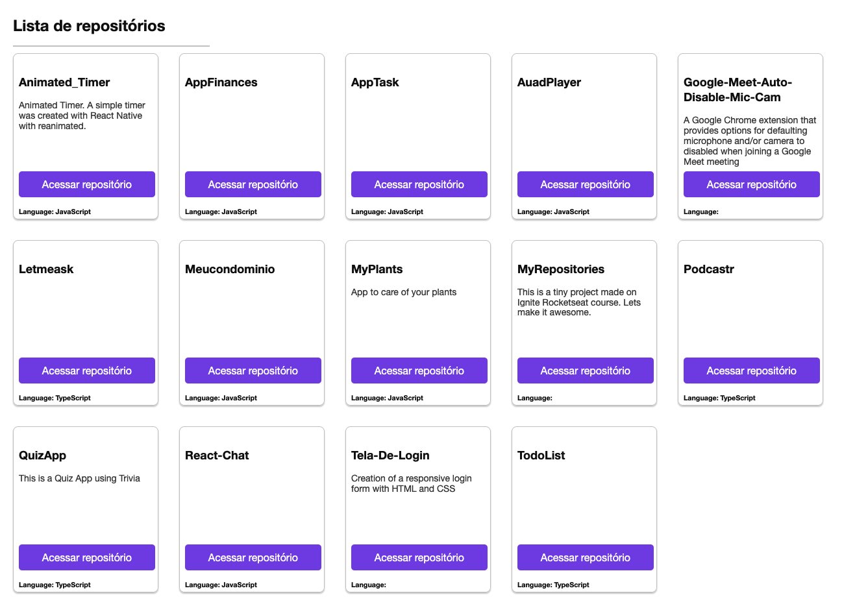Access the AppFinances repository
The width and height of the screenshot is (868, 608).
(253, 184)
